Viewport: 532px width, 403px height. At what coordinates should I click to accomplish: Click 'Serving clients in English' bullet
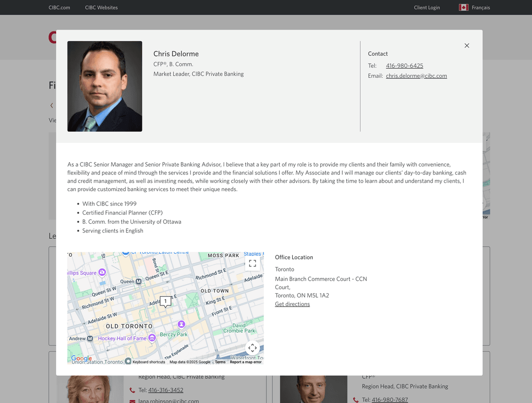click(x=113, y=231)
